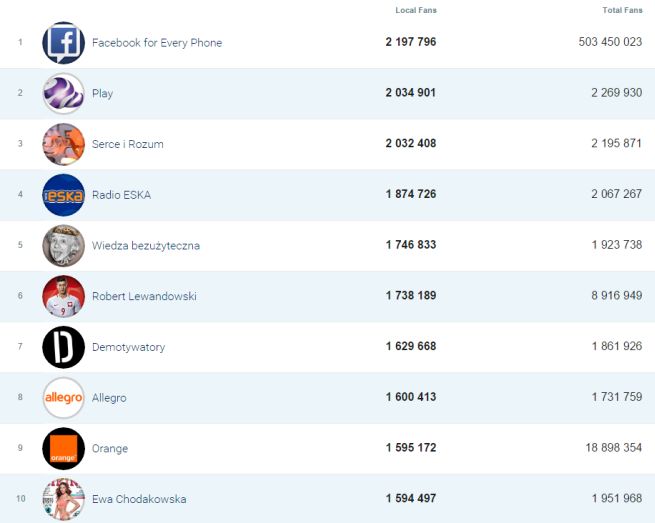
Task: Click the Facebook for Every Phone logo icon
Action: tap(63, 43)
